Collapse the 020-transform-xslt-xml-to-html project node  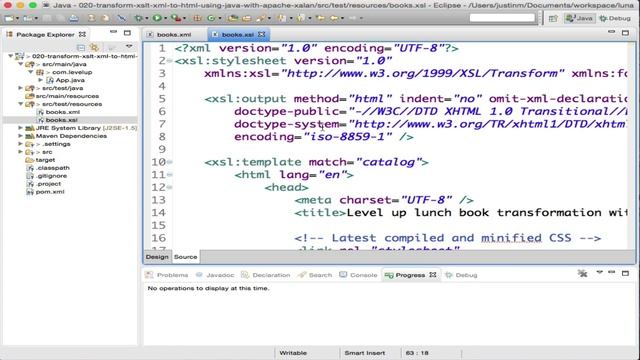tap(11, 56)
